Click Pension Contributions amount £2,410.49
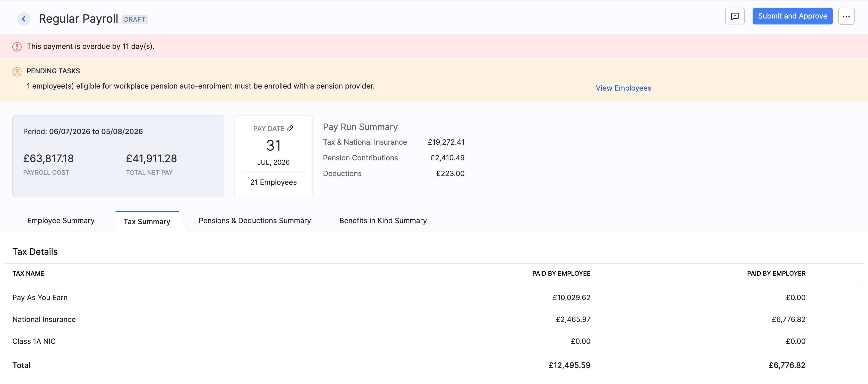The height and width of the screenshot is (384, 868). point(447,158)
